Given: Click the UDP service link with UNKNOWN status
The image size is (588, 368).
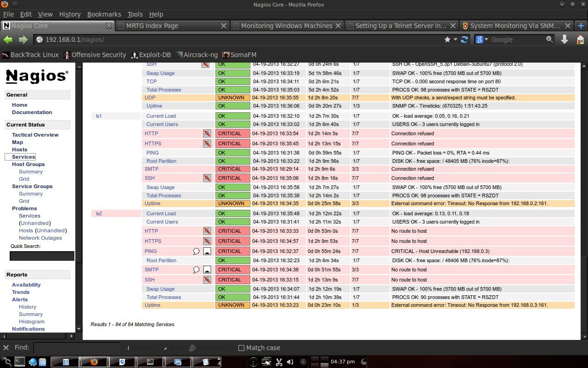Looking at the screenshot, I should 150,98.
